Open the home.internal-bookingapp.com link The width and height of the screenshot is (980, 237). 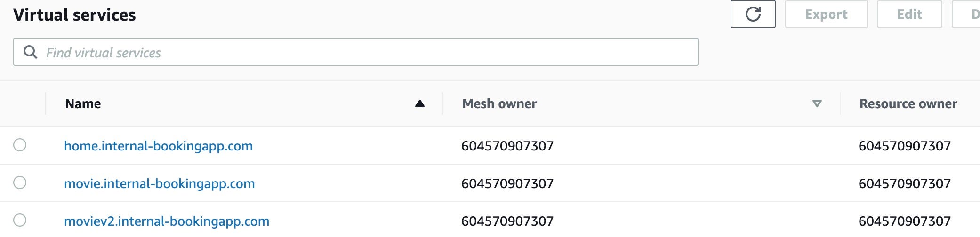(x=158, y=146)
